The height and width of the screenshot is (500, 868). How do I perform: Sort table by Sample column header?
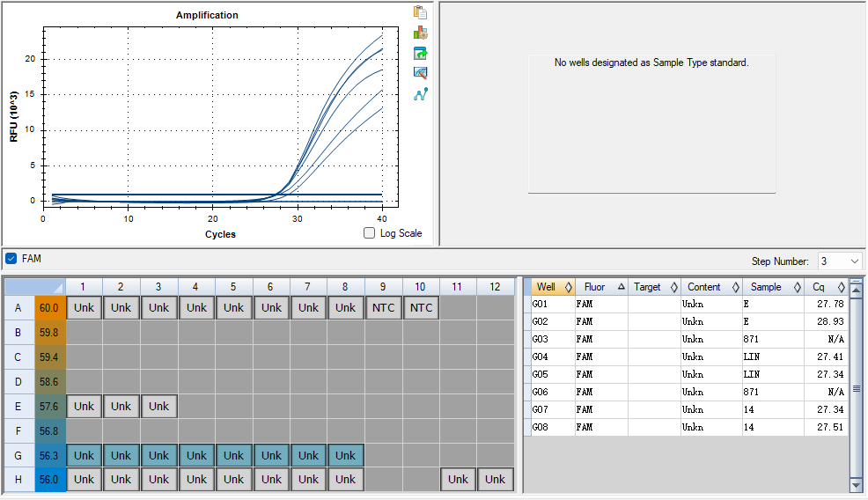(773, 287)
